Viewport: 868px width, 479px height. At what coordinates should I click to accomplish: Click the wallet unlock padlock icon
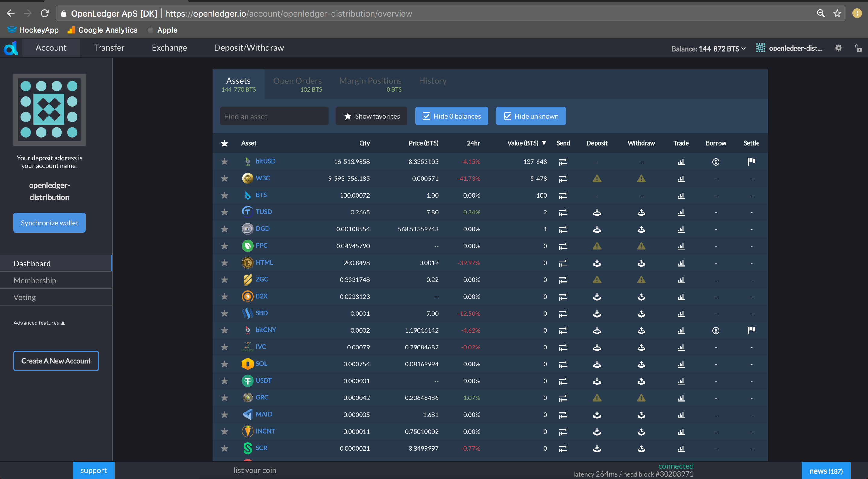coord(858,48)
